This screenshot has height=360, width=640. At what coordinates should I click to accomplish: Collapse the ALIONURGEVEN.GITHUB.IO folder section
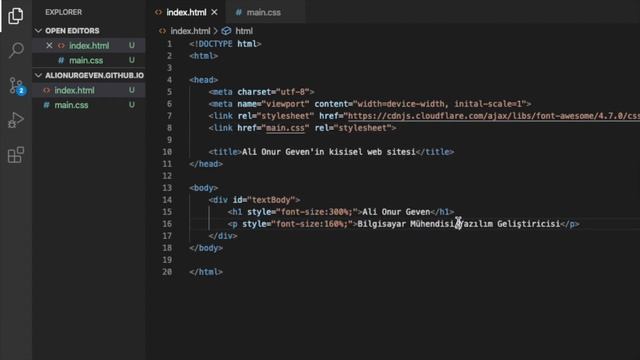tap(38, 75)
